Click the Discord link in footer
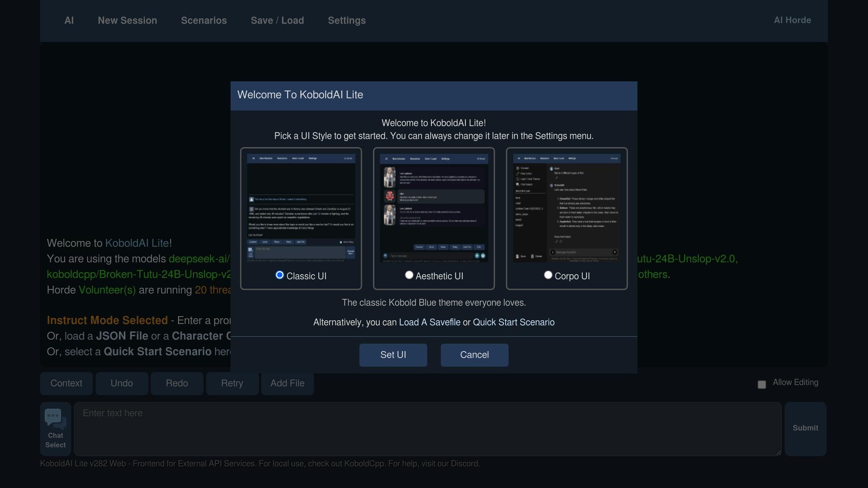 464,464
